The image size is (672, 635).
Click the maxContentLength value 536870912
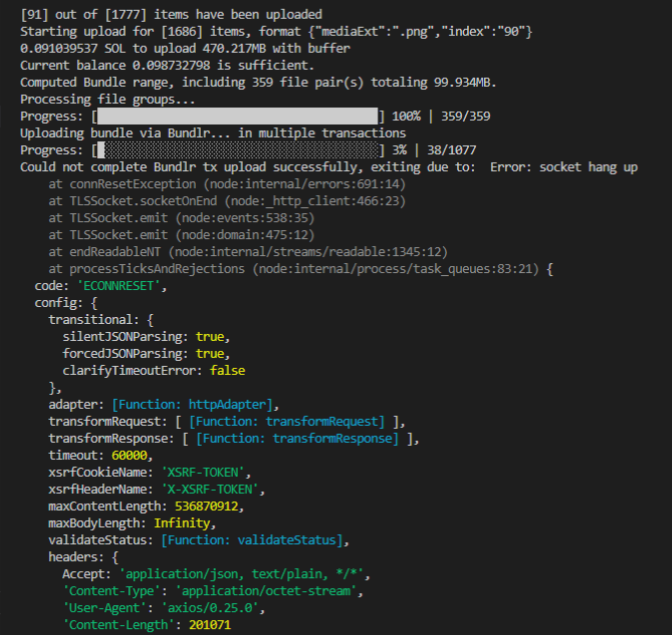pos(206,506)
